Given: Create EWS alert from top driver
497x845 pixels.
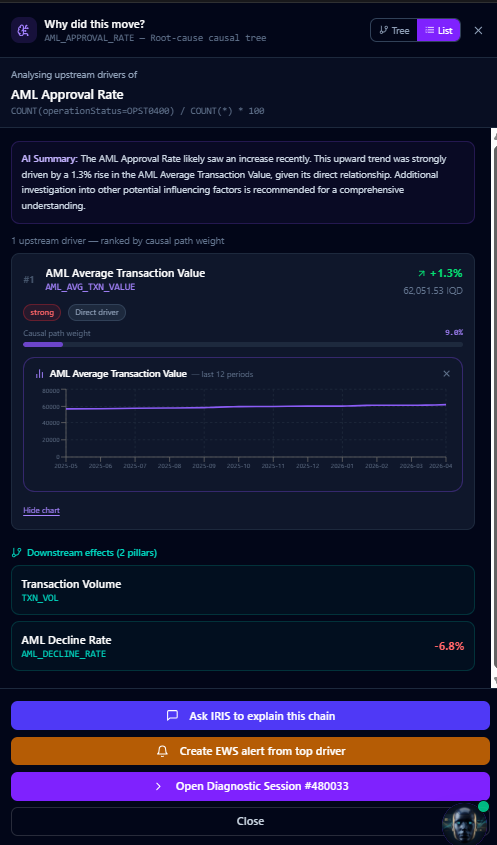Looking at the screenshot, I should click(250, 751).
